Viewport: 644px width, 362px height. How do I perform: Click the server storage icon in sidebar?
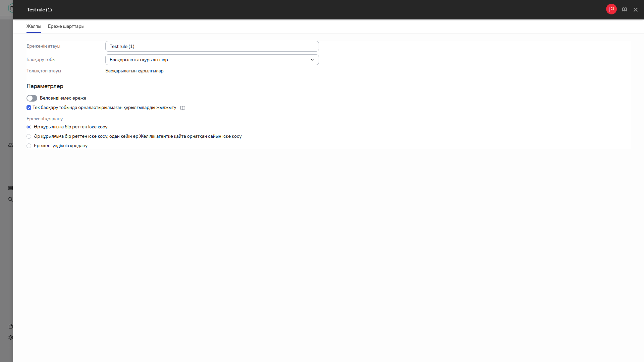click(x=11, y=188)
